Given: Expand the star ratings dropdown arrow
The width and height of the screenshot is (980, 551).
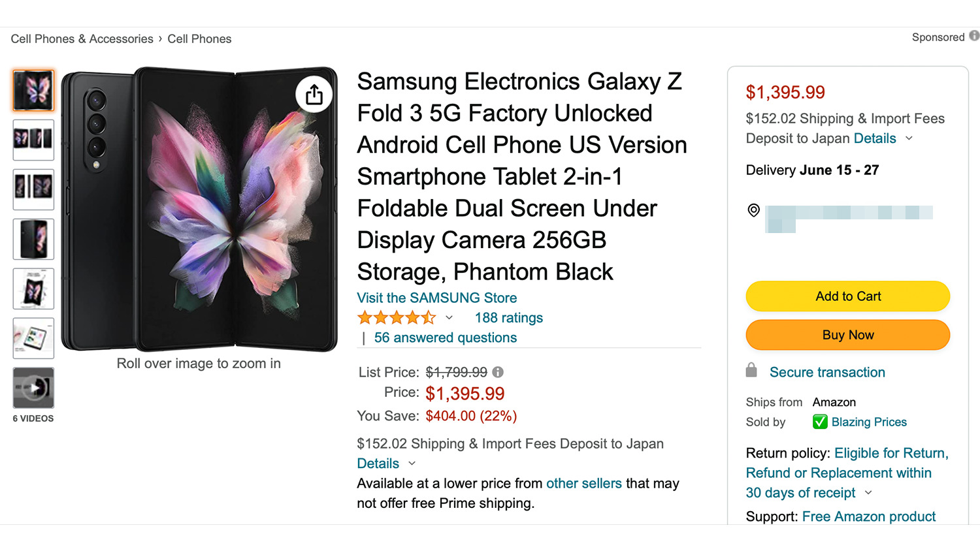Looking at the screenshot, I should coord(449,318).
